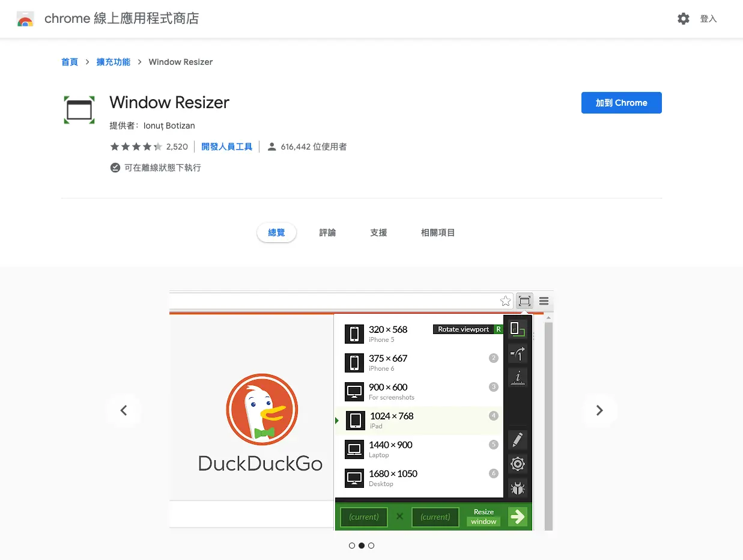
Task: Go to 首頁 breadcrumb link
Action: pyautogui.click(x=70, y=62)
